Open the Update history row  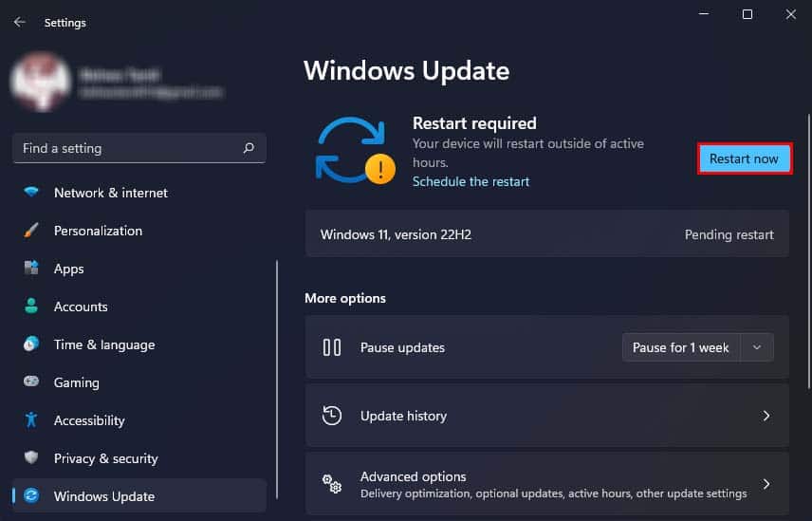[x=546, y=416]
